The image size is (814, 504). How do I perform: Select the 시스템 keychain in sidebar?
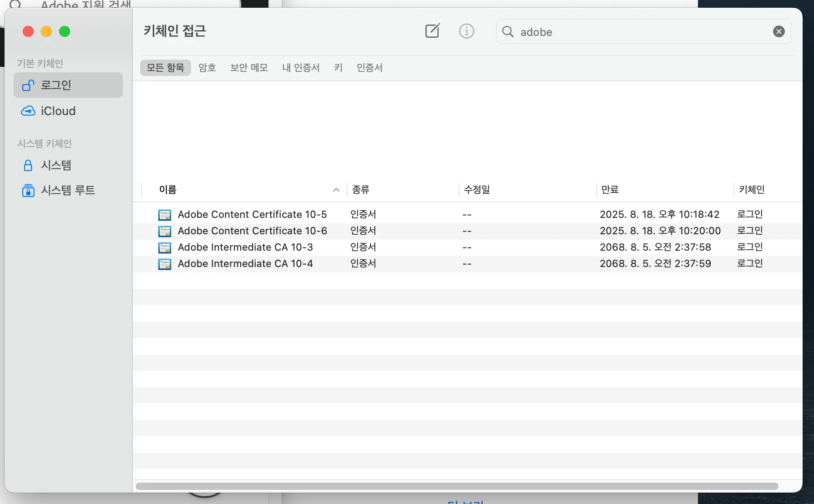pyautogui.click(x=68, y=165)
